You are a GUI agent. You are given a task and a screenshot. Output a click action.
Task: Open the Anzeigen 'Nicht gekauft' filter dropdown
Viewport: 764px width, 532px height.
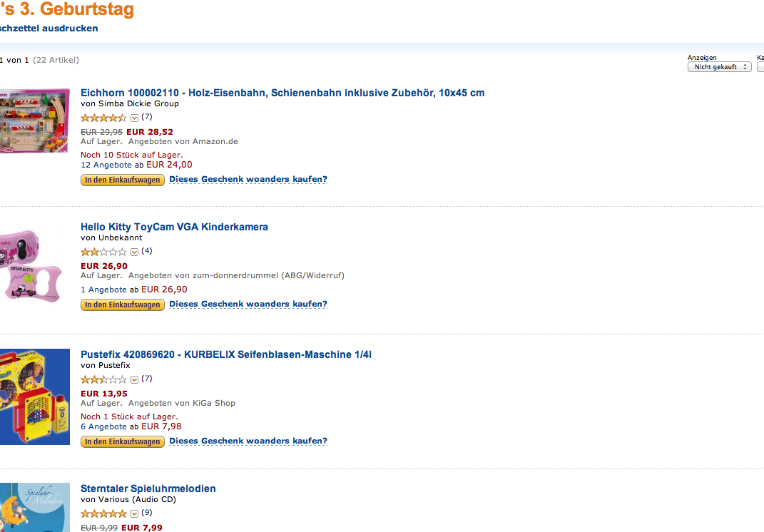[x=719, y=67]
